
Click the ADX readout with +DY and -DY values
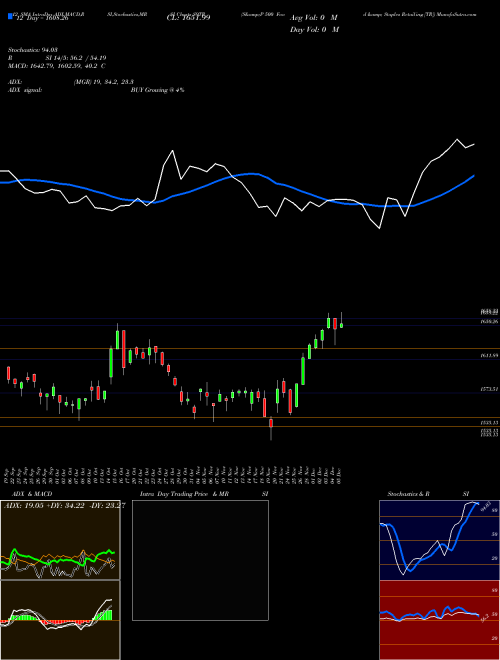tap(64, 506)
